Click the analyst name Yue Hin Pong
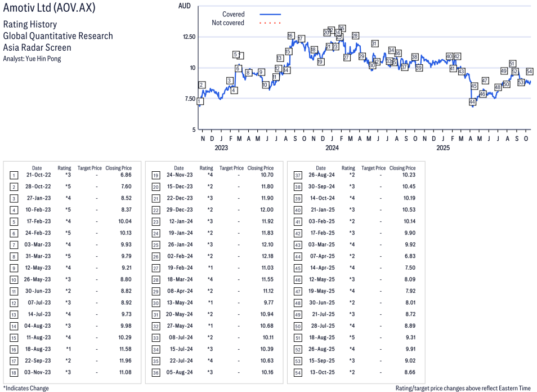Image resolution: width=537 pixels, height=392 pixels. 32,59
